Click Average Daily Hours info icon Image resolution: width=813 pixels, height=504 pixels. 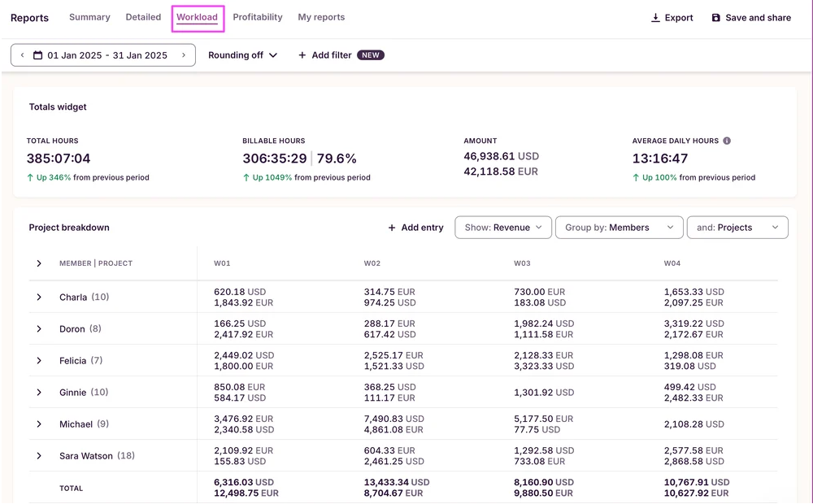727,141
